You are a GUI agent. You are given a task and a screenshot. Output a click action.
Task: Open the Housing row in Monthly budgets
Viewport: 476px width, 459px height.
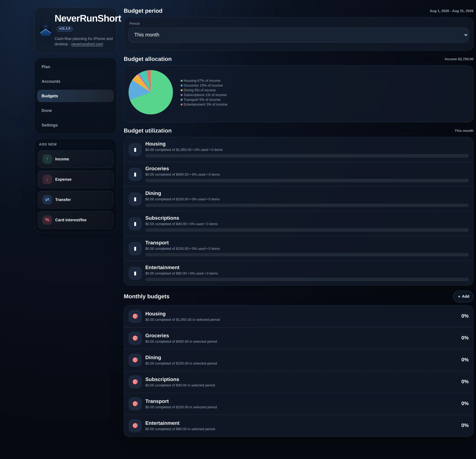(298, 316)
